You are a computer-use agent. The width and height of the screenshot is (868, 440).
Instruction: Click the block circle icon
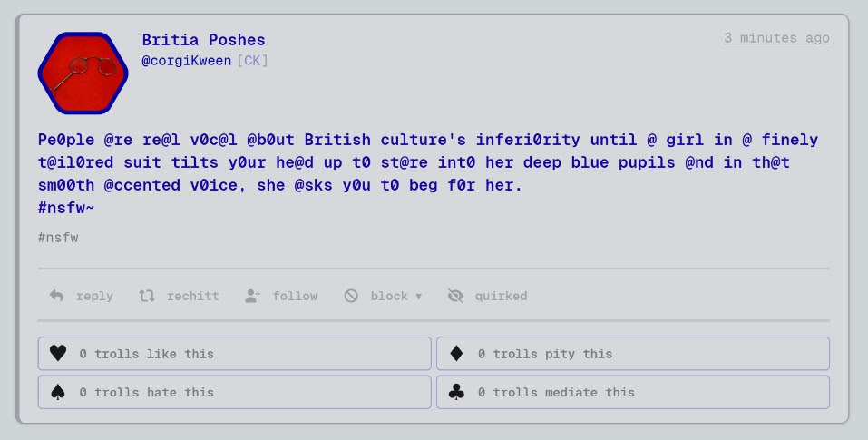tap(351, 296)
